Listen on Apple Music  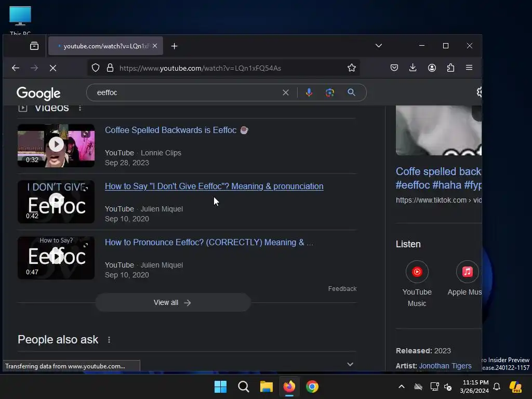coord(465,278)
